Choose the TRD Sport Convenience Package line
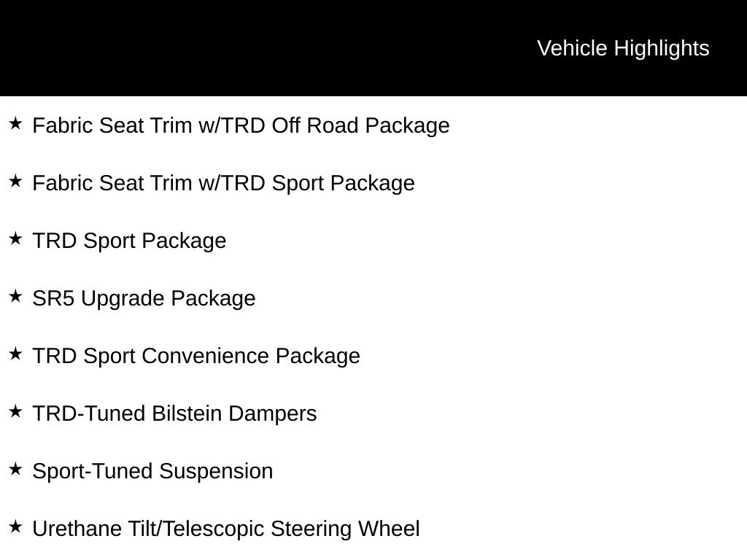This screenshot has width=747, height=560. [x=196, y=356]
